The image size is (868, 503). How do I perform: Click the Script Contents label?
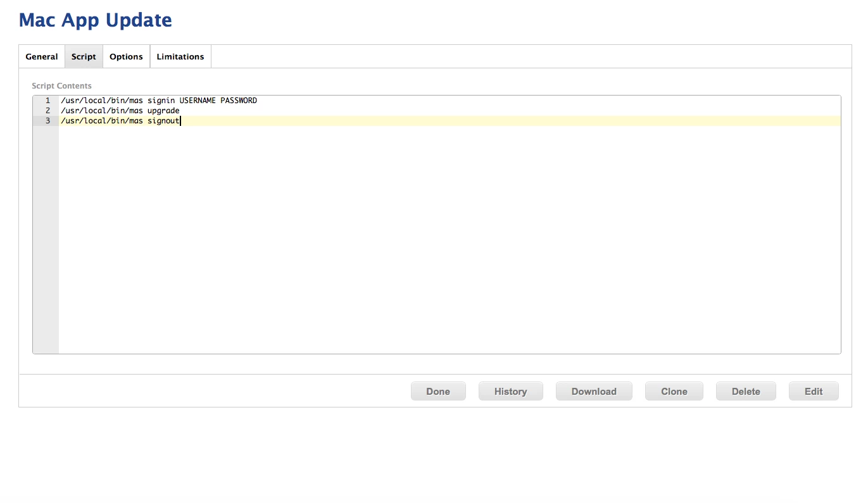(x=61, y=85)
